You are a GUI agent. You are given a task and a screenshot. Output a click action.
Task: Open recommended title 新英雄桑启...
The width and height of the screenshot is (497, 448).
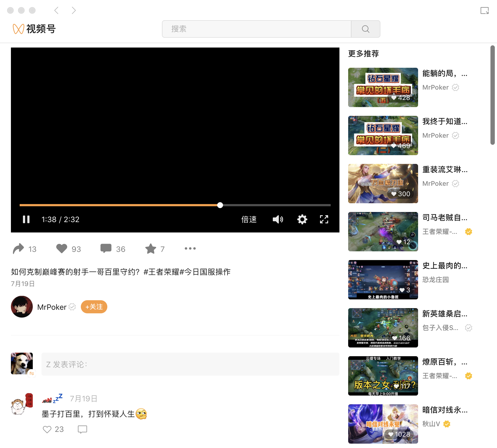click(445, 314)
